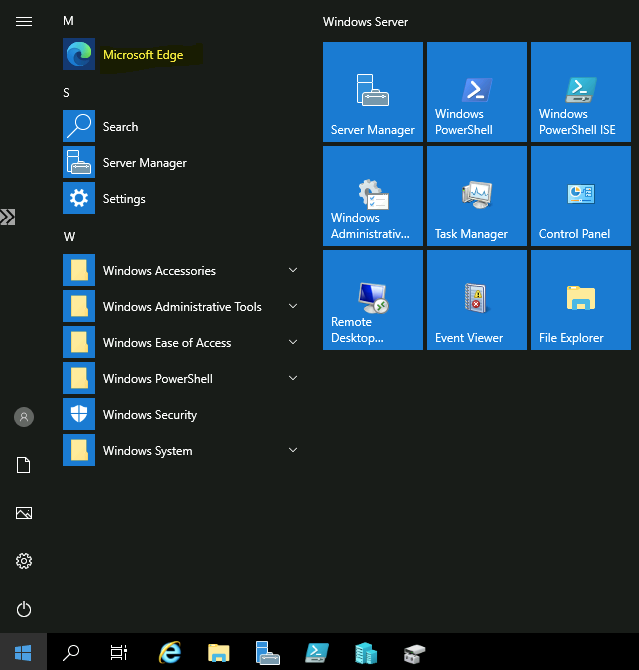The width and height of the screenshot is (639, 670).
Task: Select the Windows Ease of Access label
Action: click(x=167, y=342)
